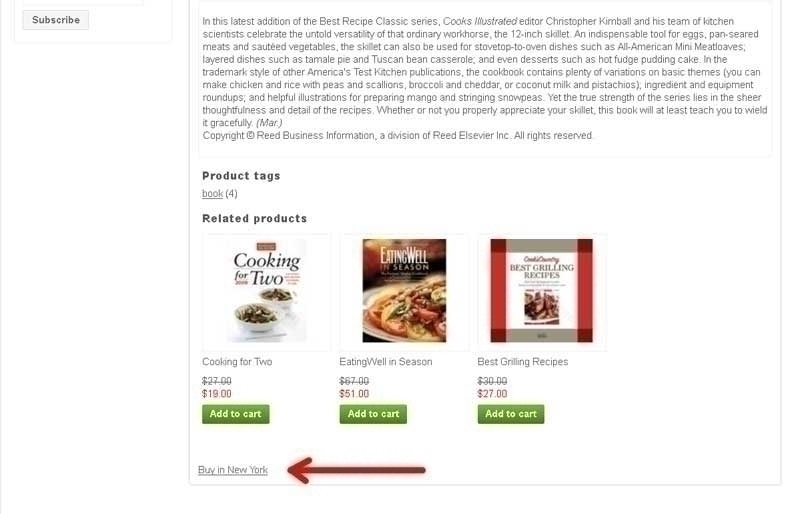
Task: Open the 'book' product tag link
Action: click(212, 193)
